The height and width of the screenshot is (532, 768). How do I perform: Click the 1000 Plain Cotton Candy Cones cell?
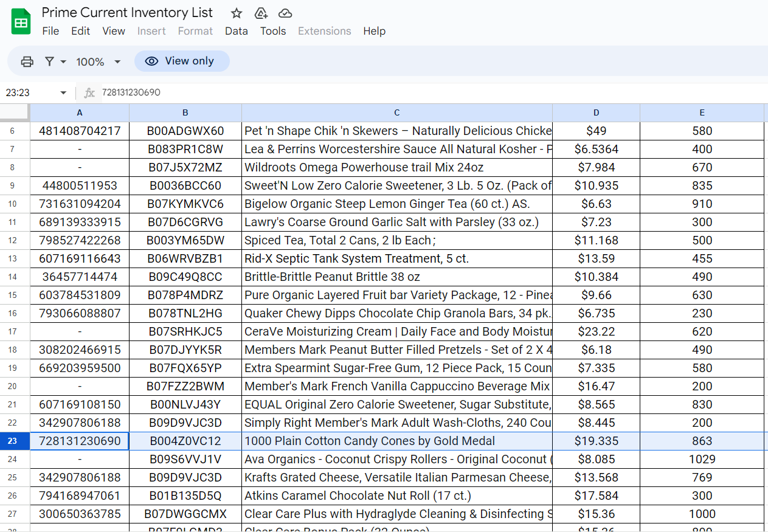click(397, 441)
